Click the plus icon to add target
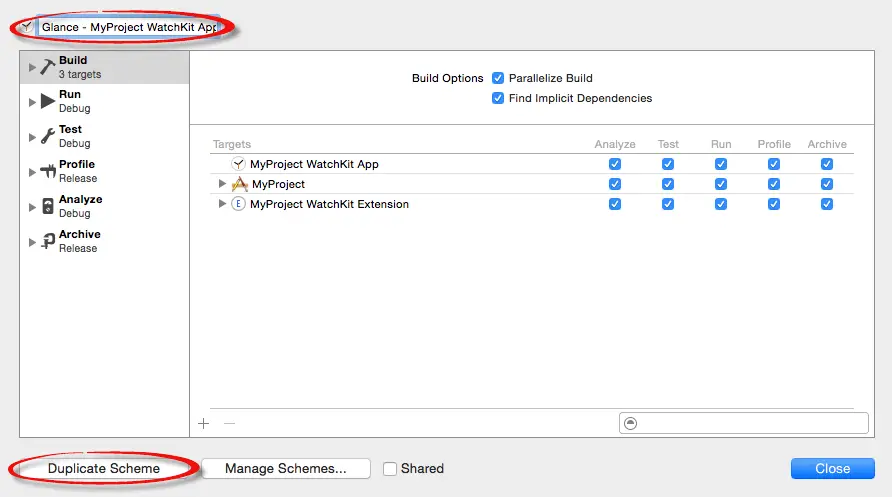Screen dimensions: 892x497 click(204, 423)
